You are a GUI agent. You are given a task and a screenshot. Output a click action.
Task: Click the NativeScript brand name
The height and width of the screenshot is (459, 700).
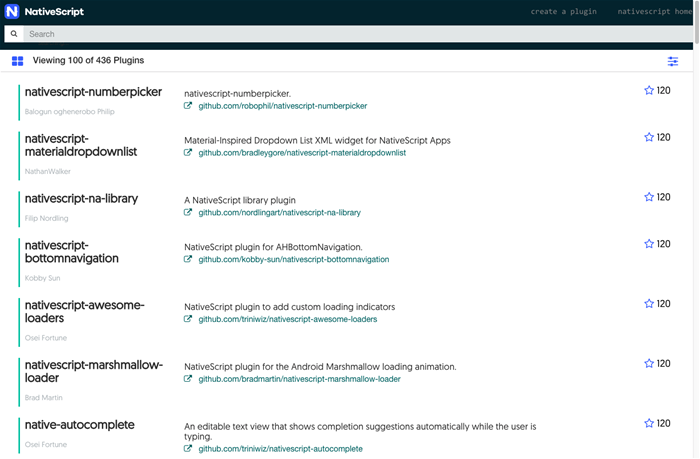[54, 12]
